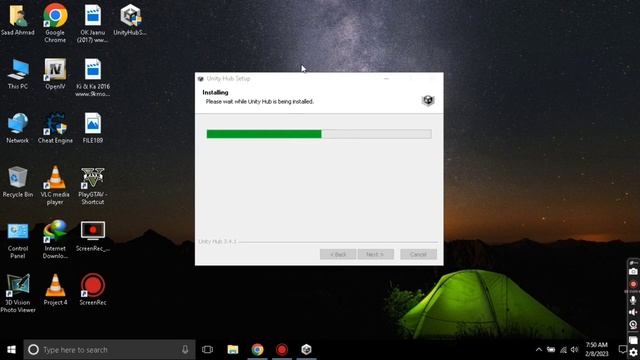Click the battery icon in system tray
Screen dimensions: 640x360
551,350
